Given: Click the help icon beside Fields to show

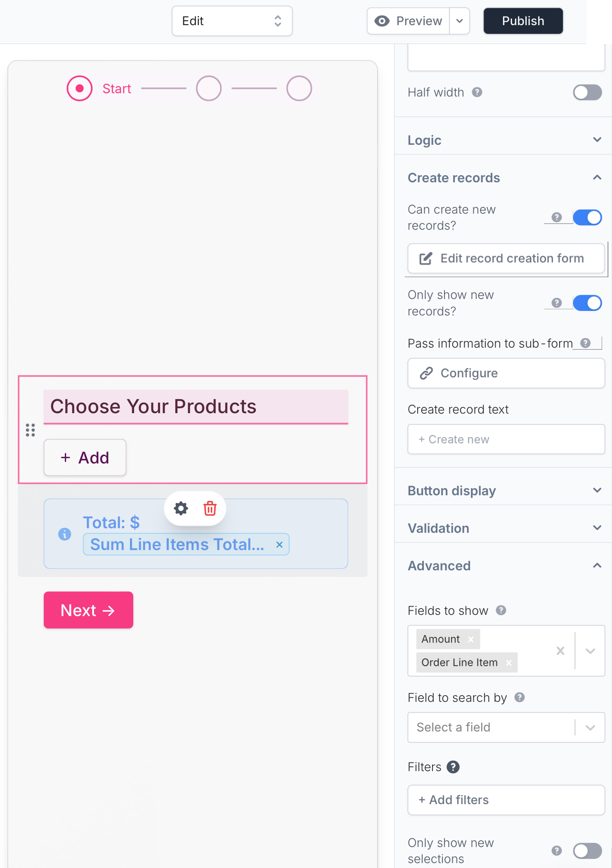Looking at the screenshot, I should (x=501, y=610).
